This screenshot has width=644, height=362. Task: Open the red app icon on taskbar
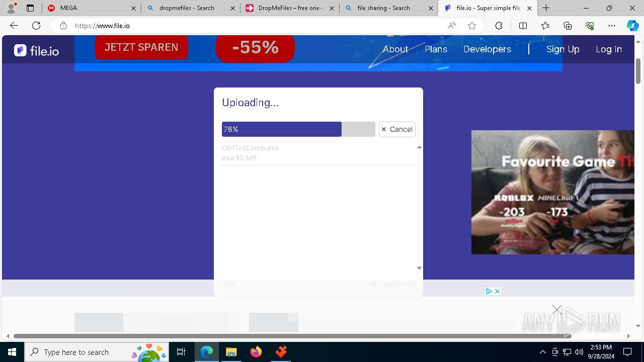[x=281, y=352]
